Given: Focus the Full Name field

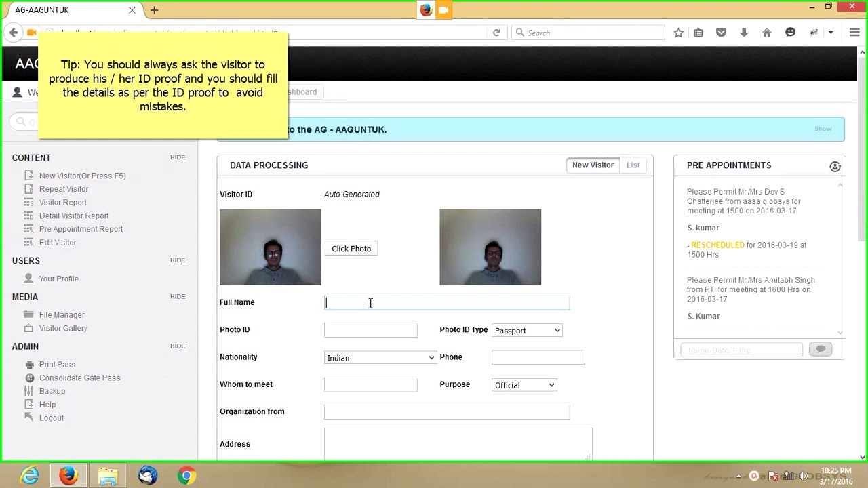Looking at the screenshot, I should click(447, 303).
